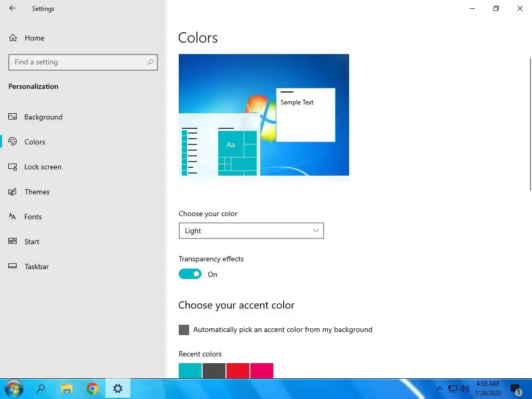This screenshot has height=399, width=532.
Task: Open Background personalization page
Action: click(44, 117)
